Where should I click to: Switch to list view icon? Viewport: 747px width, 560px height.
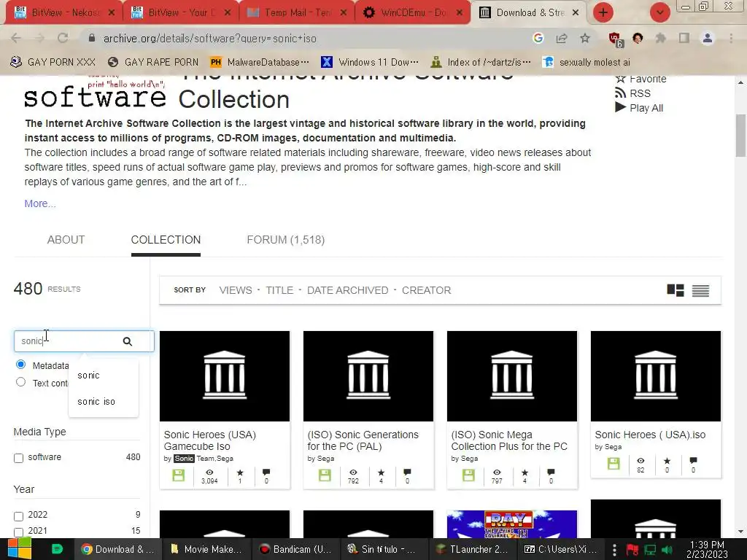tap(700, 290)
